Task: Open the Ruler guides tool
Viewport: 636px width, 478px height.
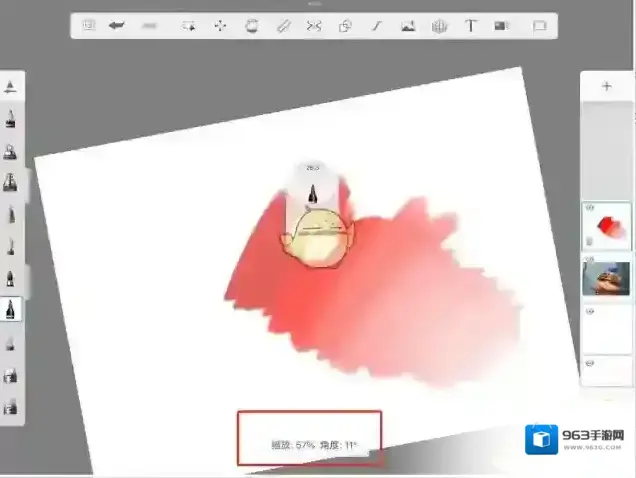Action: 283,26
